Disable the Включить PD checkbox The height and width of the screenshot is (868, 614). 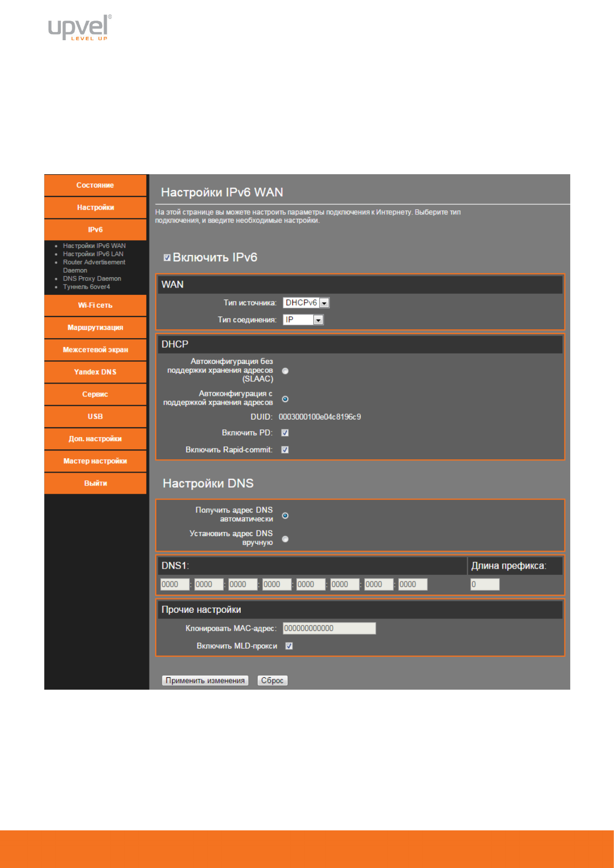[285, 433]
